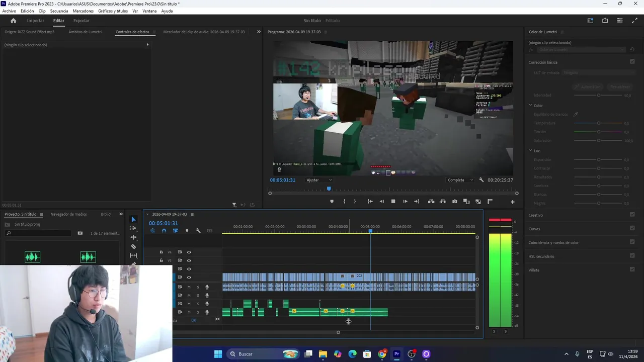
Task: Open Program monitor button editor plus
Action: 513,202
